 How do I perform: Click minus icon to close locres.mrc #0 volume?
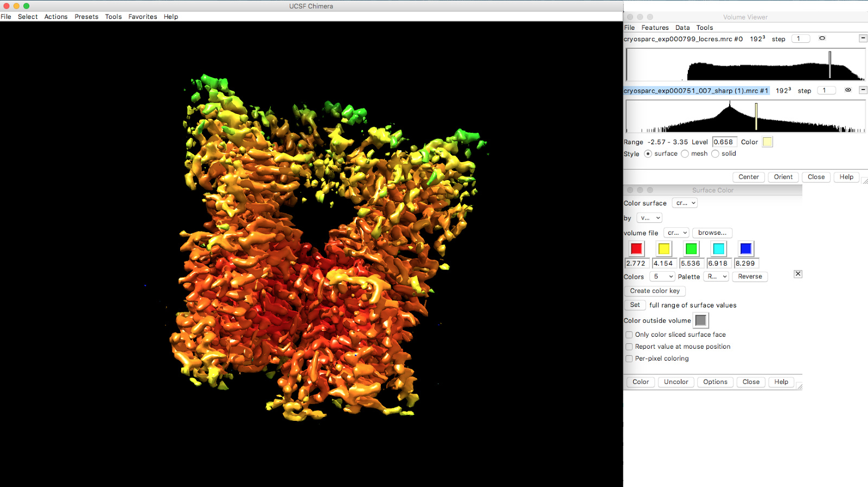pyautogui.click(x=863, y=39)
